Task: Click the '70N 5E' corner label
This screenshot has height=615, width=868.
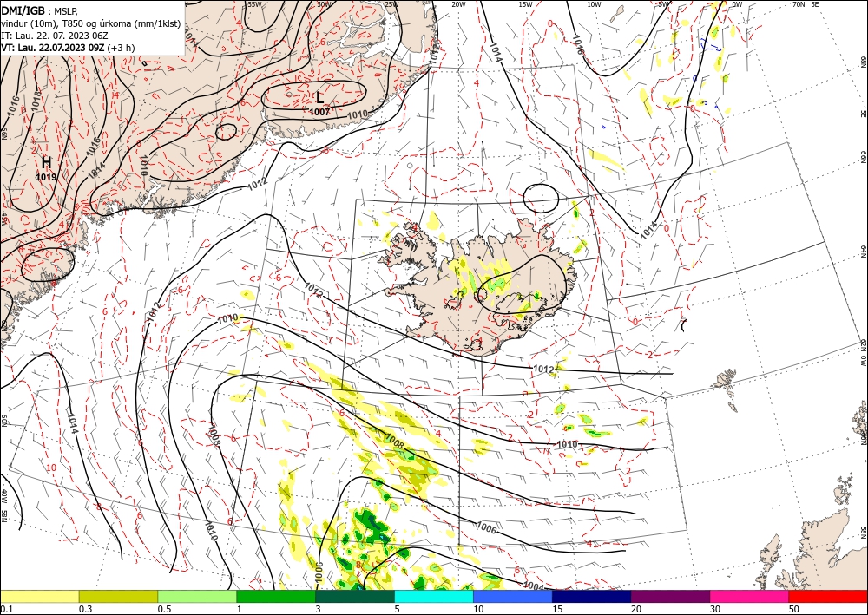Action: click(806, 4)
